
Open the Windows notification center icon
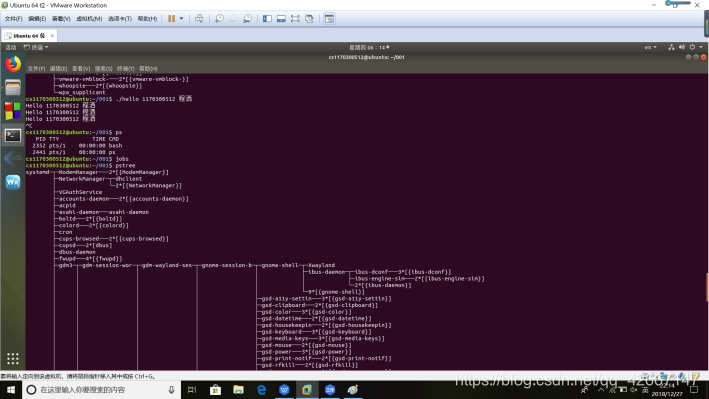[x=694, y=390]
